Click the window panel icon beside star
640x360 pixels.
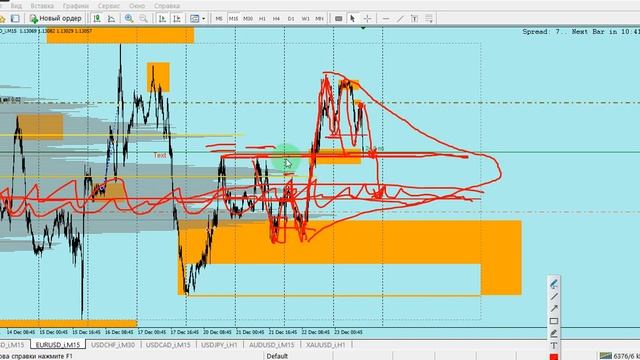tap(15, 18)
